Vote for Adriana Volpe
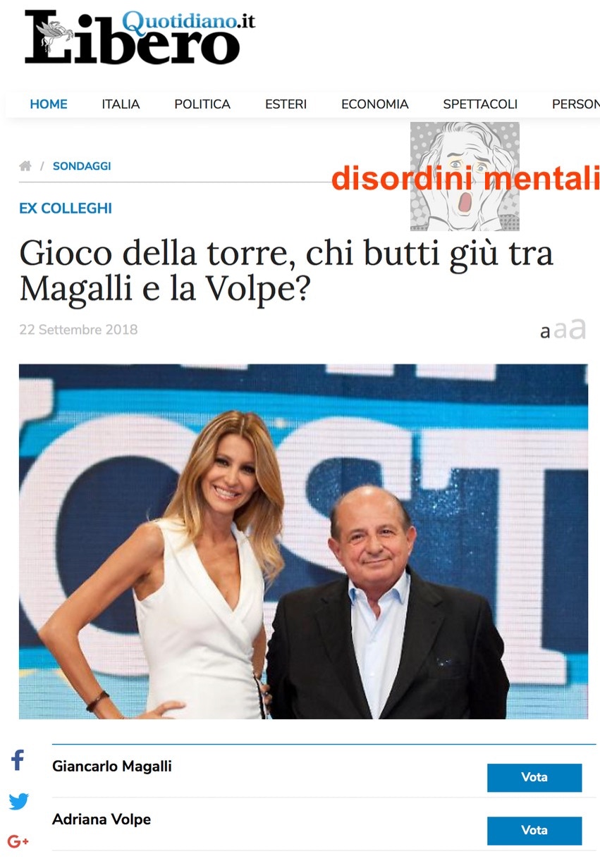Viewport: 600px width, 868px height. (534, 831)
